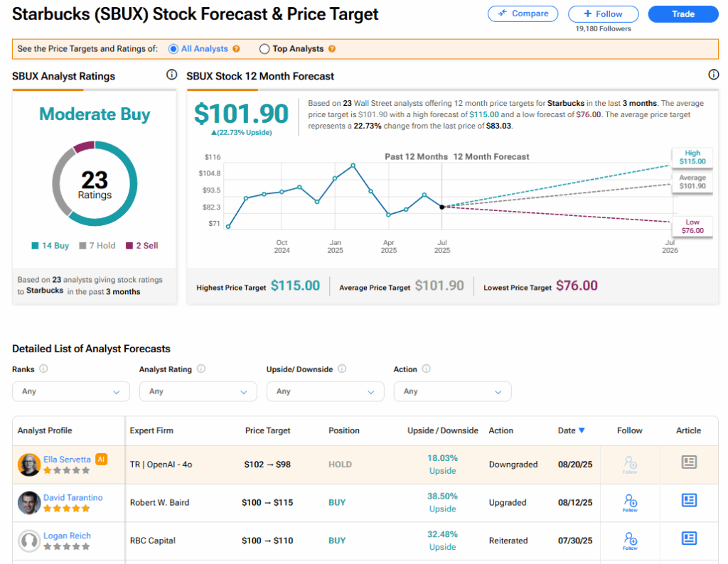This screenshot has width=728, height=564.
Task: Sort table by Date arrow
Action: 582,430
